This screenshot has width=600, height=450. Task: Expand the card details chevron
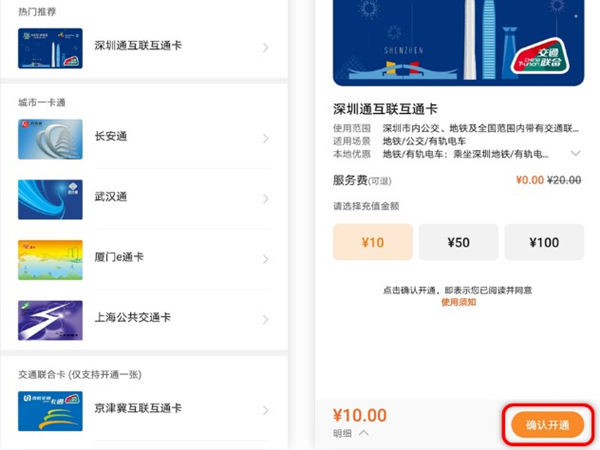click(575, 154)
